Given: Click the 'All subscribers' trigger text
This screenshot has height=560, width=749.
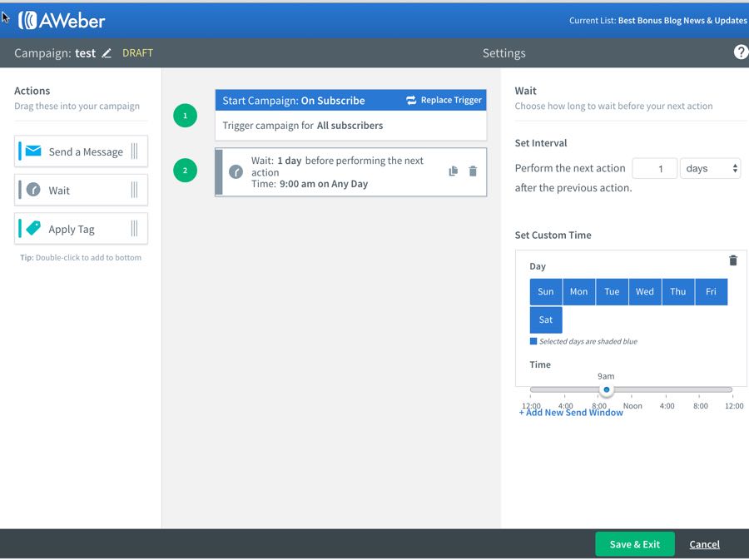Looking at the screenshot, I should click(350, 126).
